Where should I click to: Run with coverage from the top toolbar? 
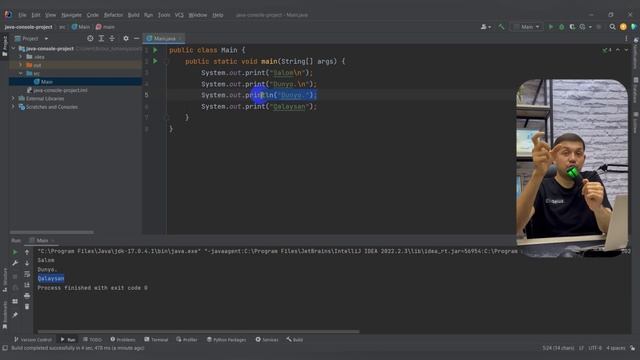[572, 27]
